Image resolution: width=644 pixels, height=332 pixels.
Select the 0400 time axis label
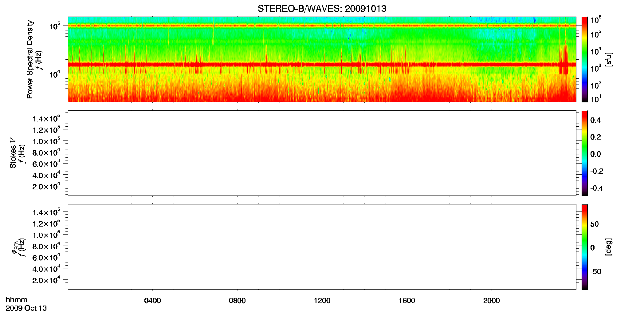(x=152, y=301)
